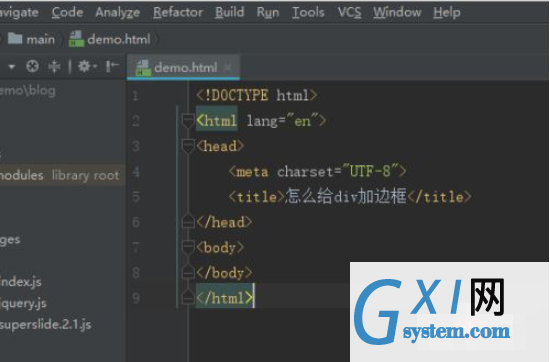The height and width of the screenshot is (362, 550).
Task: Open the project panel settings gear
Action: (x=86, y=66)
